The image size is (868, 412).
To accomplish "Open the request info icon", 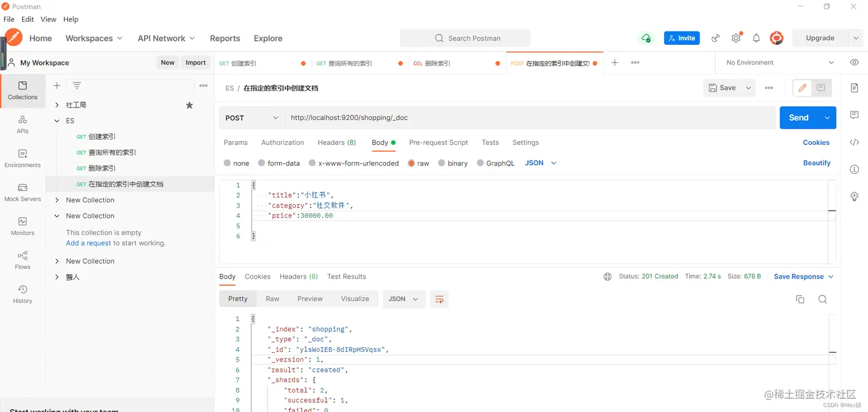I will (x=854, y=169).
